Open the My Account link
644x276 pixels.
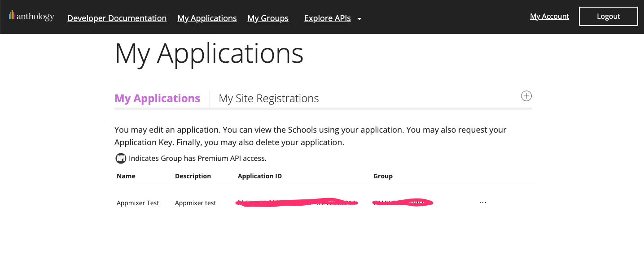click(x=549, y=17)
